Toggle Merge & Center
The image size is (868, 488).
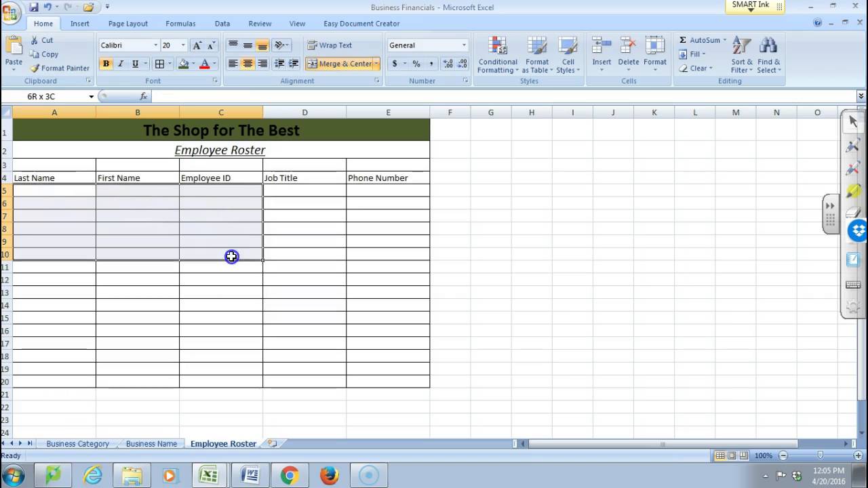tap(339, 64)
